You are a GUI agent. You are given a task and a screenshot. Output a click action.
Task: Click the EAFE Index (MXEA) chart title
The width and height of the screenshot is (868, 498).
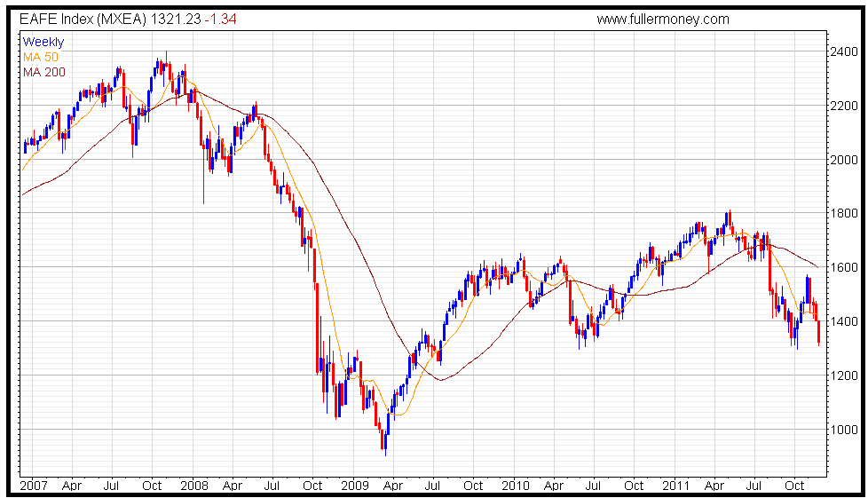[83, 20]
